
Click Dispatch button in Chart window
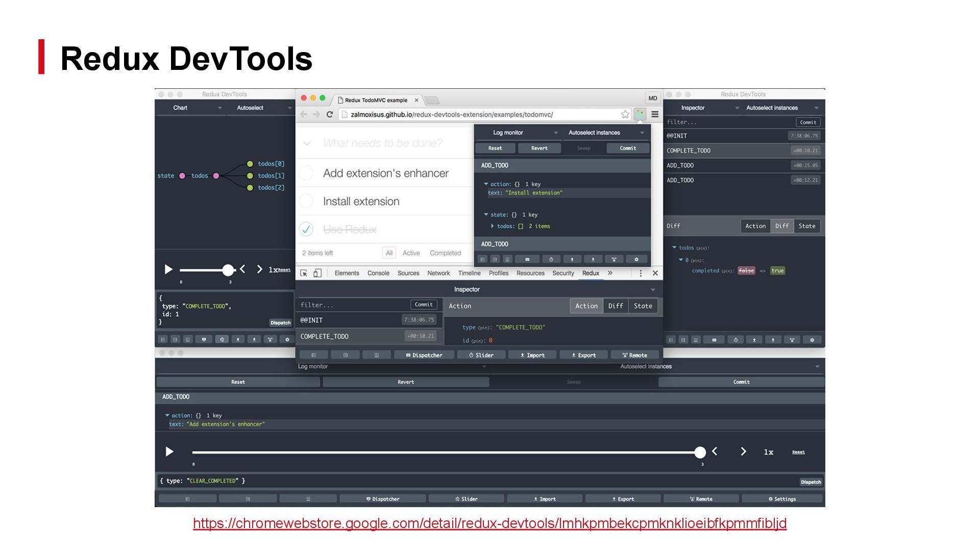(x=280, y=322)
